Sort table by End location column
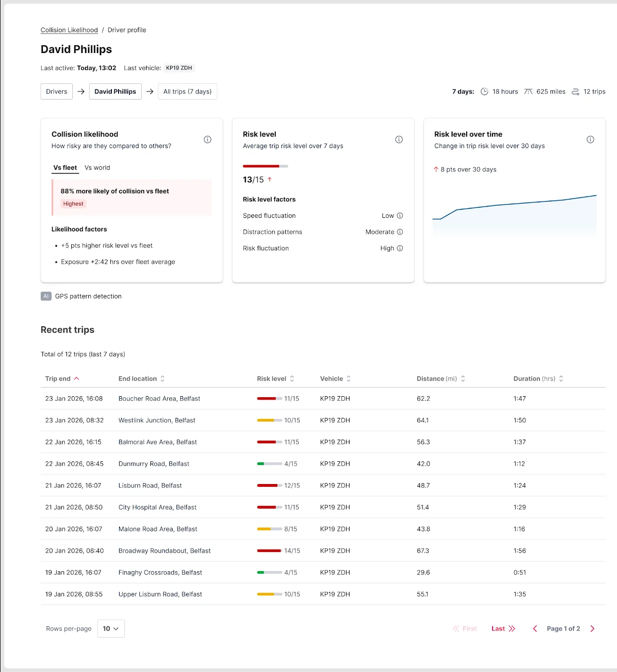The height and width of the screenshot is (672, 617). pyautogui.click(x=142, y=379)
